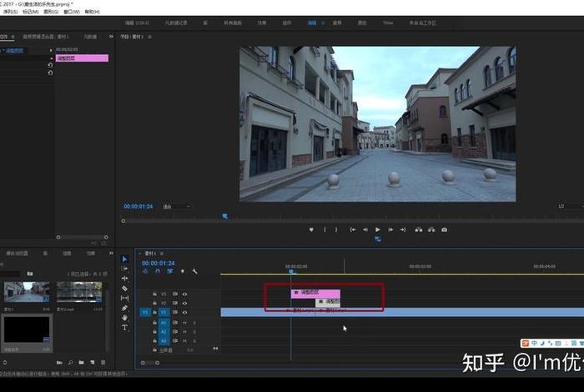Add a marker in Program monitor

(x=311, y=229)
